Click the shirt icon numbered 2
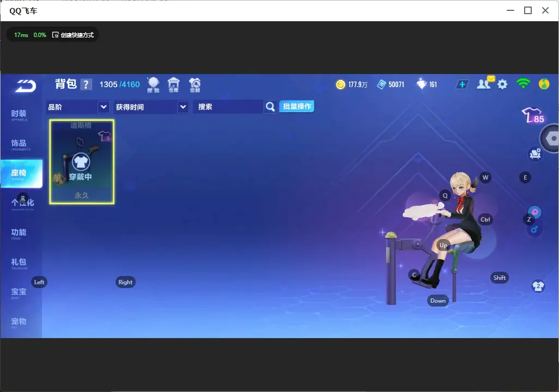Image resolution: width=559 pixels, height=392 pixels. point(538,286)
